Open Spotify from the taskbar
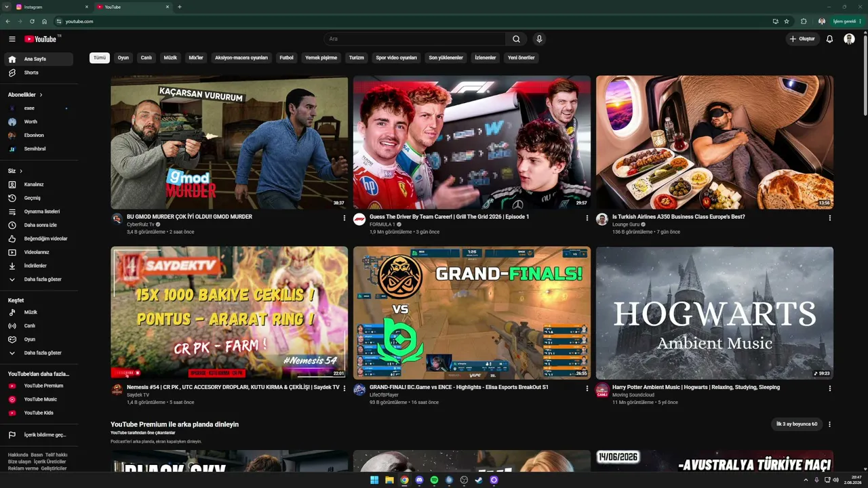The image size is (868, 488). pyautogui.click(x=434, y=480)
